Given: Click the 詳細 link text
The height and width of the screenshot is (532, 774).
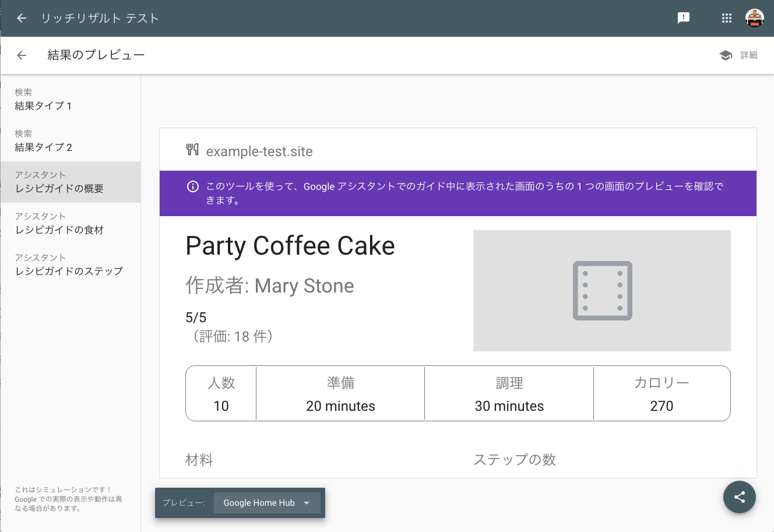Looking at the screenshot, I should [749, 55].
